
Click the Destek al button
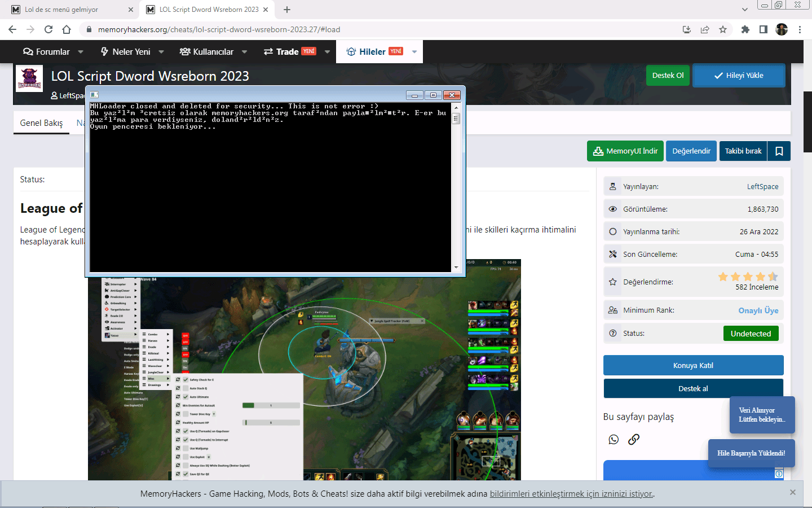tap(693, 388)
